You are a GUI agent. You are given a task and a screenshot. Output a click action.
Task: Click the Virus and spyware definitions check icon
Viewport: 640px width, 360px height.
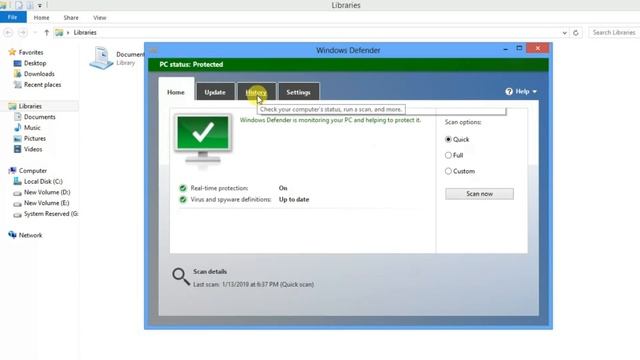pos(183,200)
